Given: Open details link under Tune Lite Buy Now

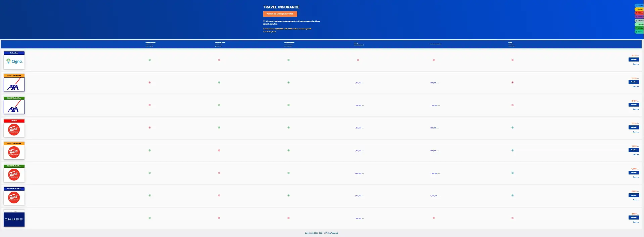Looking at the screenshot, I should [x=636, y=132].
